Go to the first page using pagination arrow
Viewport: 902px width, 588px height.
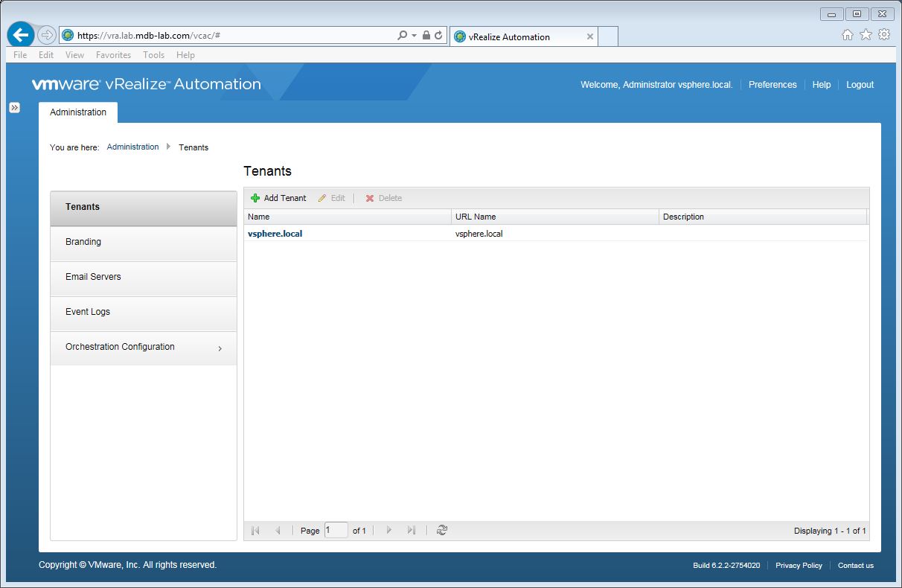click(255, 530)
